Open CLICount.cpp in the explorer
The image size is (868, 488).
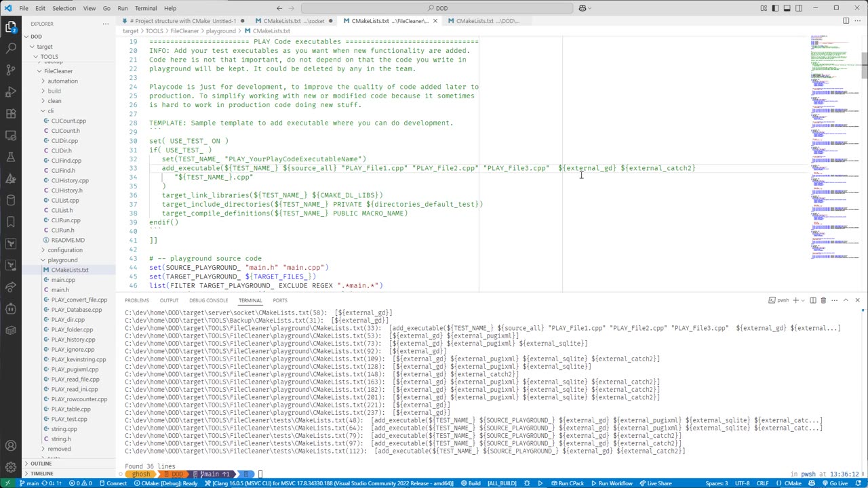[x=68, y=121]
